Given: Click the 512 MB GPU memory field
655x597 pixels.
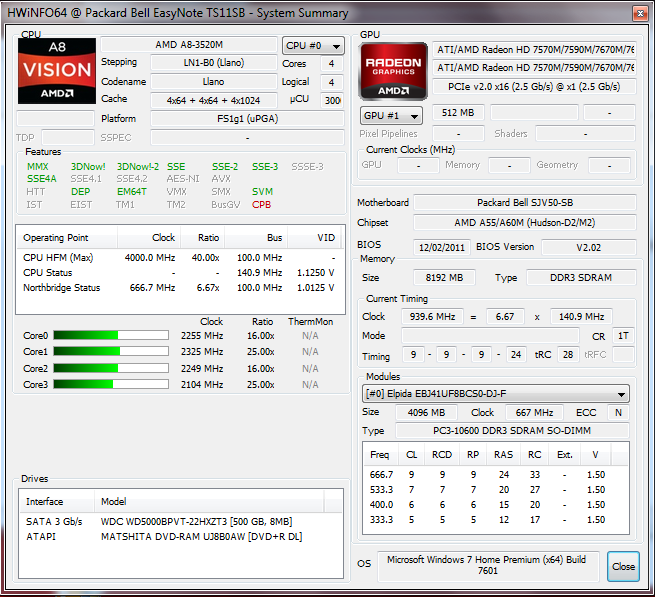Looking at the screenshot, I should [458, 113].
